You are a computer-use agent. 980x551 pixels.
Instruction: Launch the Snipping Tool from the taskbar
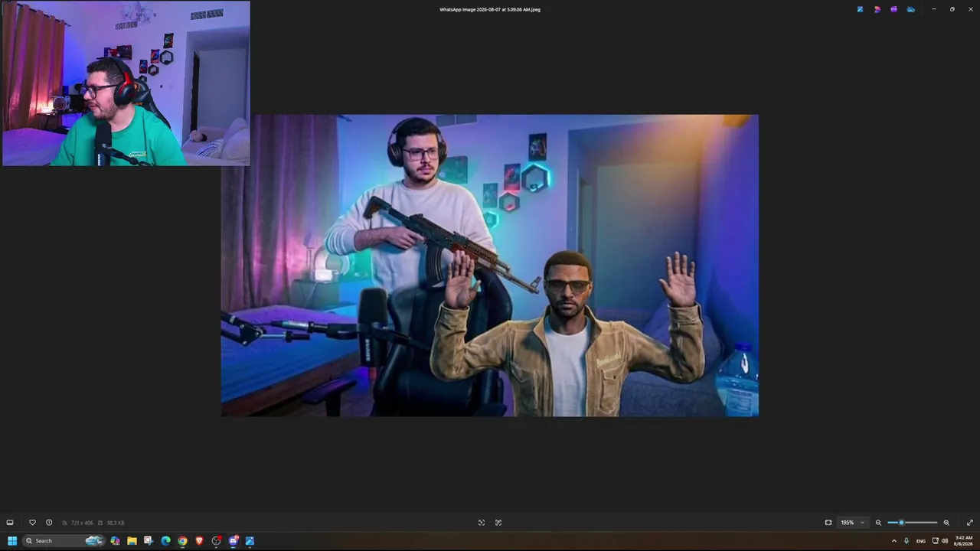coord(149,541)
